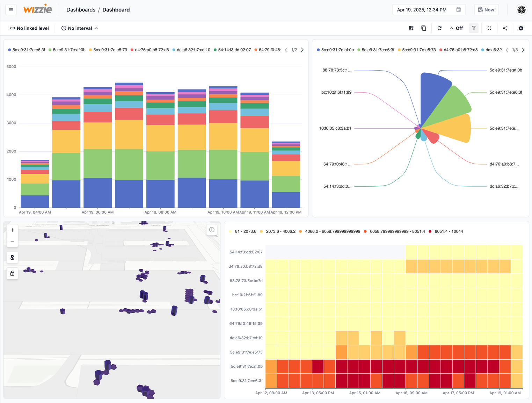Click the Now! button
This screenshot has width=532, height=403.
point(486,10)
